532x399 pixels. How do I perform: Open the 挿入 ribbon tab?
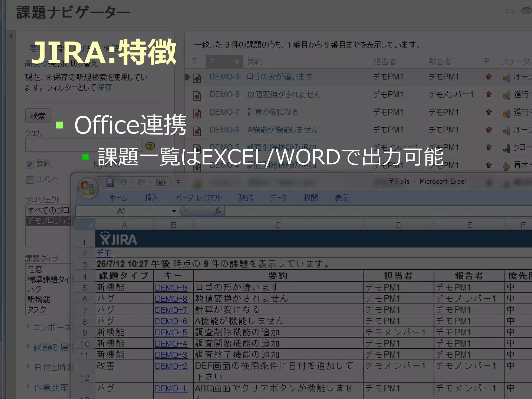point(151,198)
